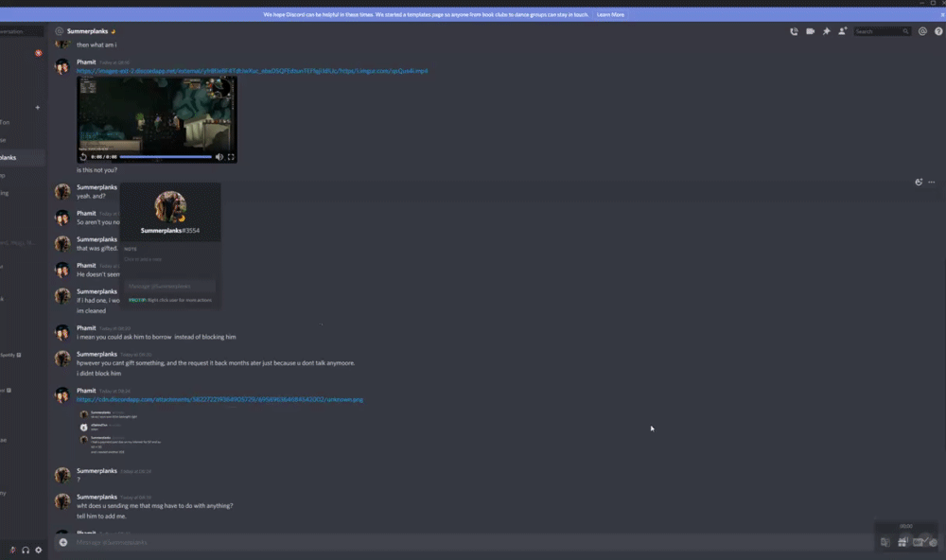Toggle headphones deafen in user panel
Viewport: 946px width, 560px height.
pos(26,550)
